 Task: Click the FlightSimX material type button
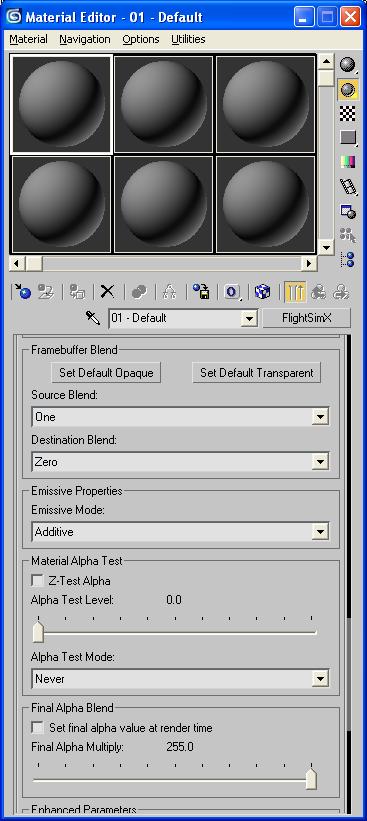click(307, 318)
